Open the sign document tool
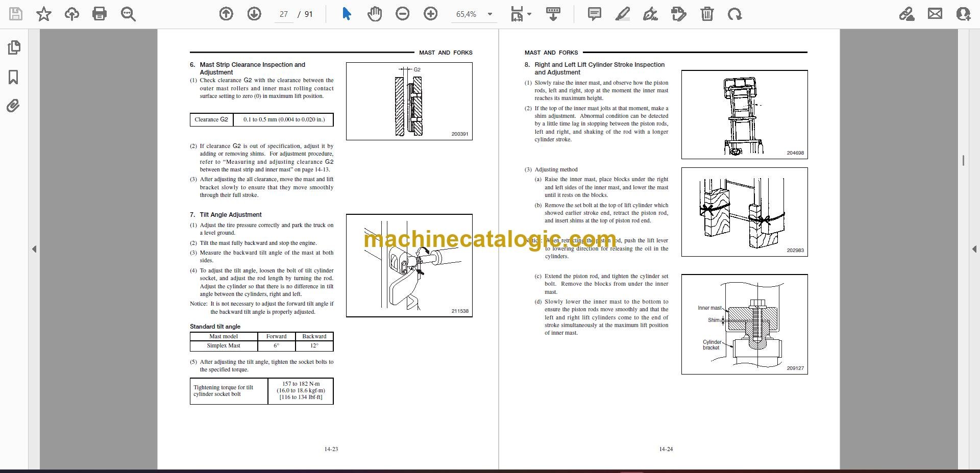 tap(650, 14)
